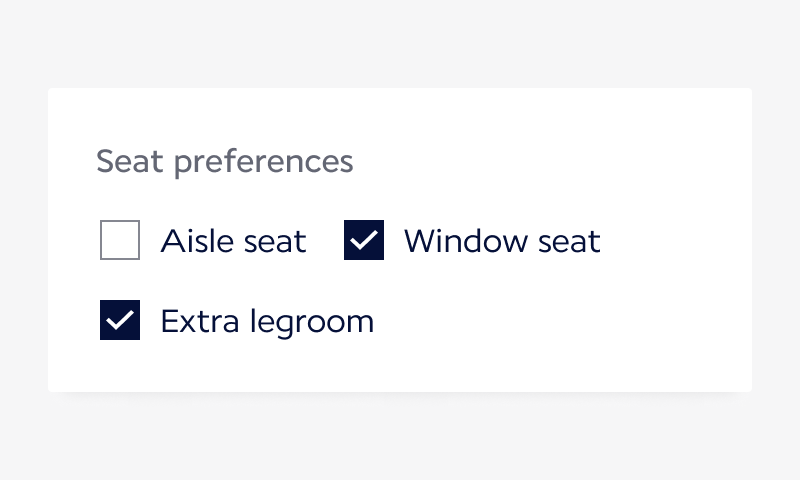Image resolution: width=800 pixels, height=480 pixels.
Task: Select Aisle seat option
Action: (x=120, y=241)
